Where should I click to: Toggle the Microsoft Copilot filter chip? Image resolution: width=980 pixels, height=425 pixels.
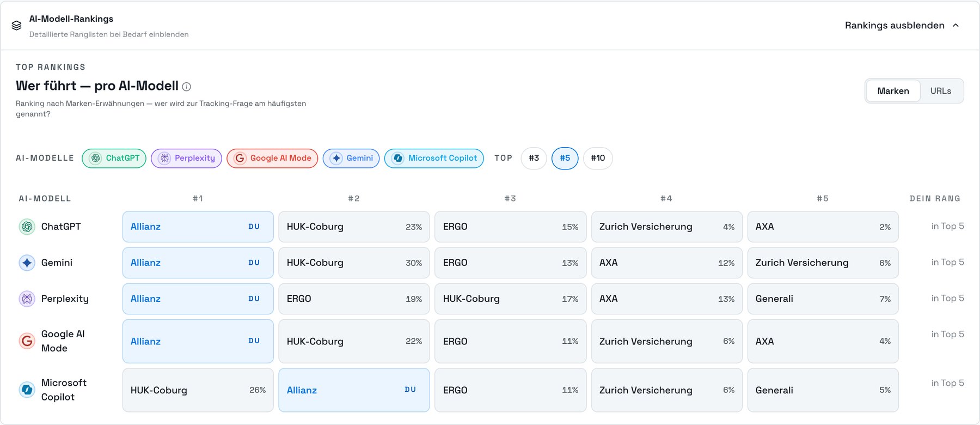pos(434,159)
